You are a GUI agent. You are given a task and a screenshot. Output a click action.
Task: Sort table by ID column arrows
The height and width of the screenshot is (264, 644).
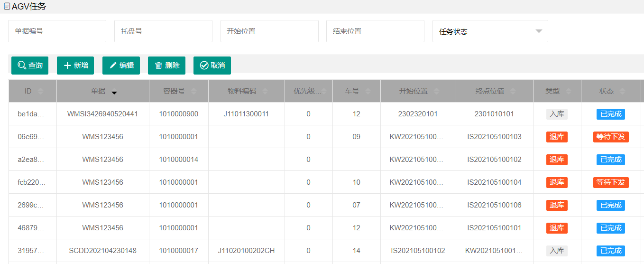click(x=40, y=91)
